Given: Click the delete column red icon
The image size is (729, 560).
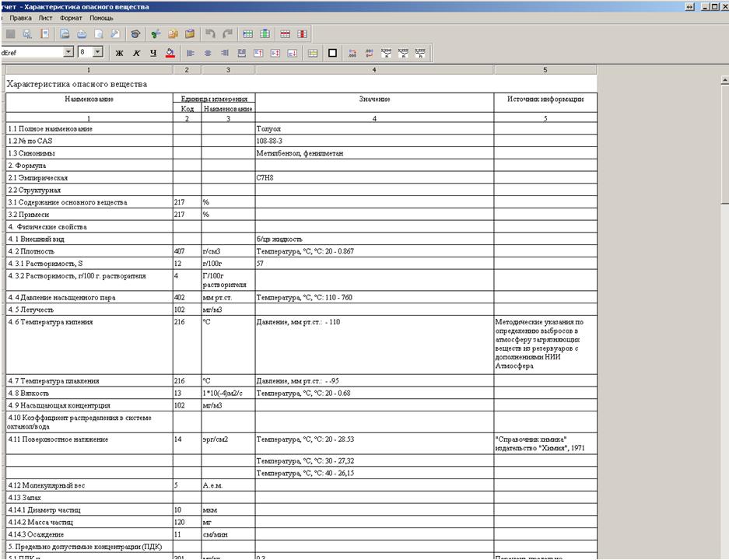Looking at the screenshot, I should [302, 34].
